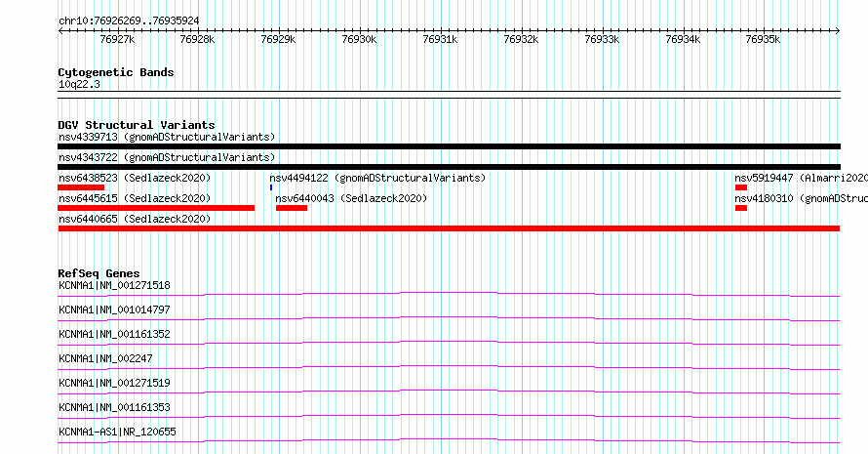Click the black bar under nsv4339713

click(x=449, y=146)
